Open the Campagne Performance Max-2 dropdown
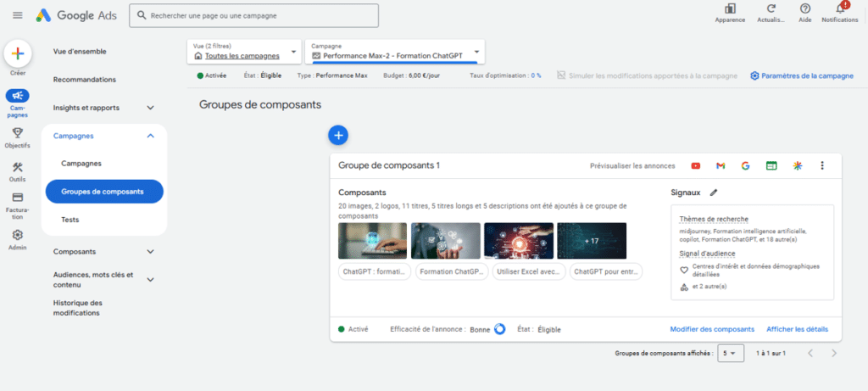868x391 pixels. pyautogui.click(x=395, y=52)
